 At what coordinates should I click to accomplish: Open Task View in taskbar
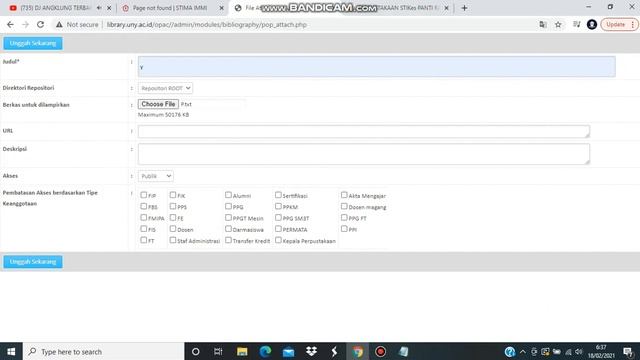[218, 351]
